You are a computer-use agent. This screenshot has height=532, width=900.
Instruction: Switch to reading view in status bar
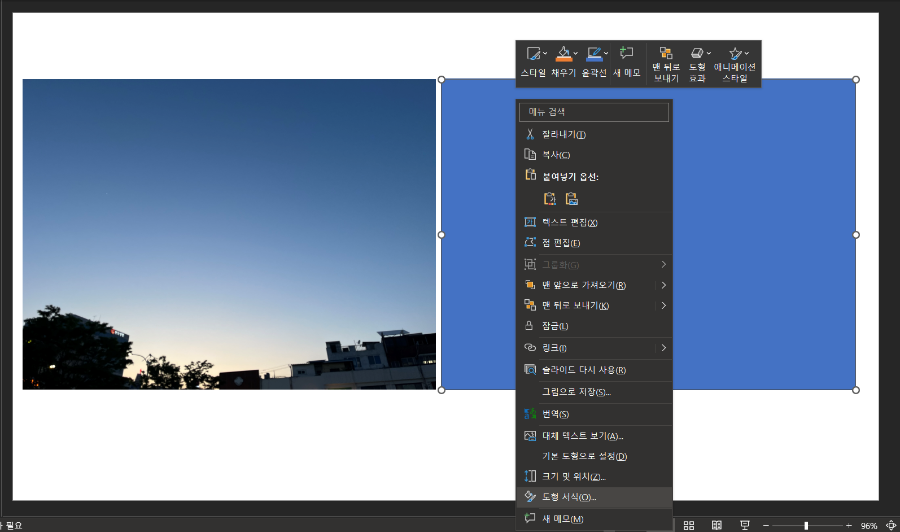pos(716,525)
